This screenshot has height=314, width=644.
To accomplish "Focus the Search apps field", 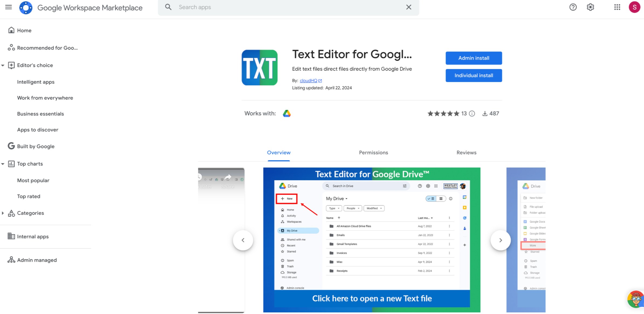I will pos(289,7).
